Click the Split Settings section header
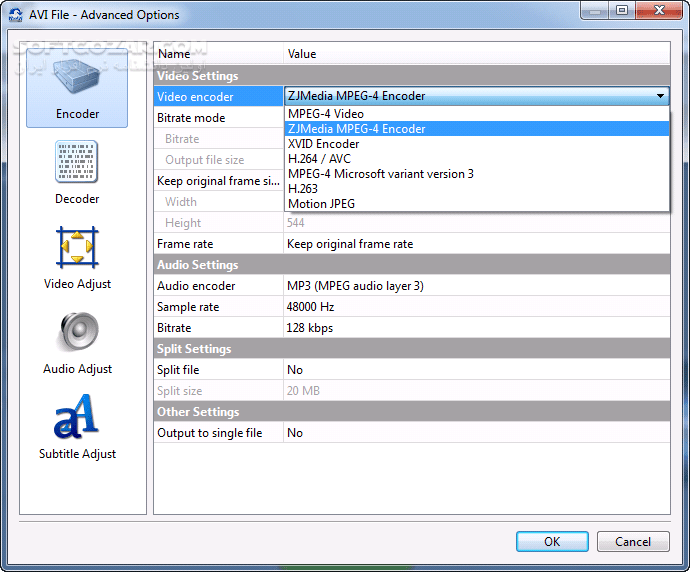 pos(412,349)
